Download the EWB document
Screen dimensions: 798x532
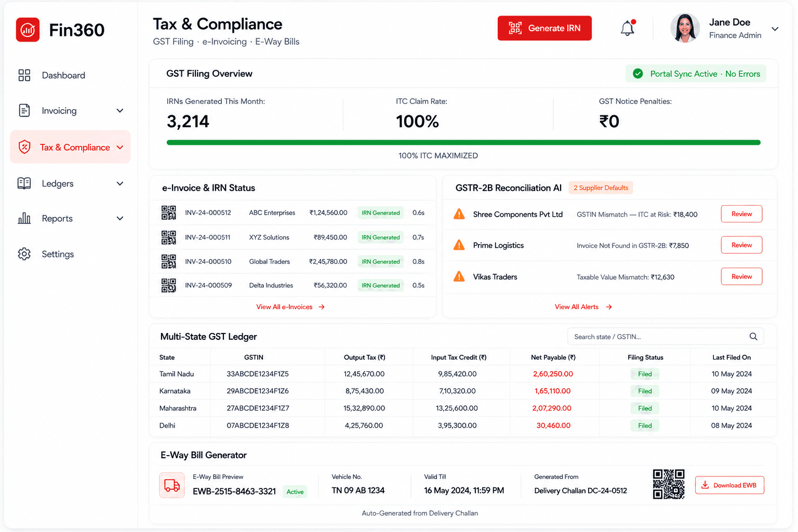point(729,485)
